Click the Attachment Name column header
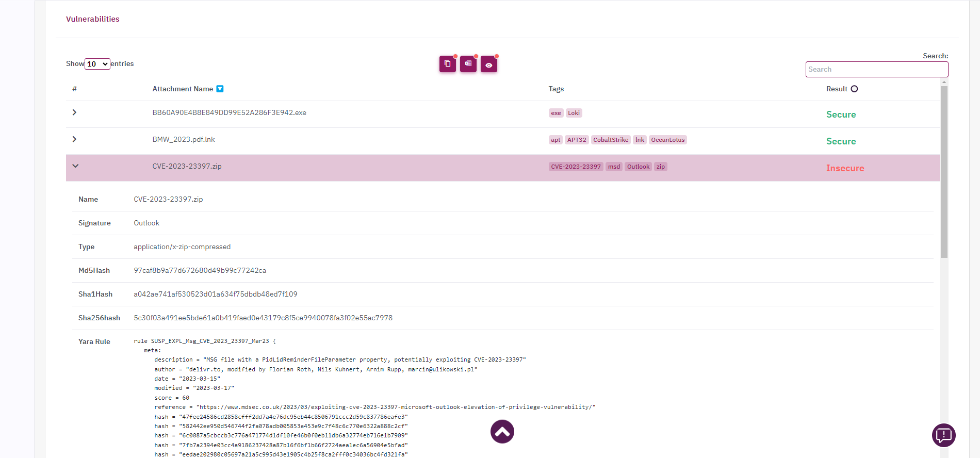This screenshot has width=980, height=458. click(x=183, y=89)
